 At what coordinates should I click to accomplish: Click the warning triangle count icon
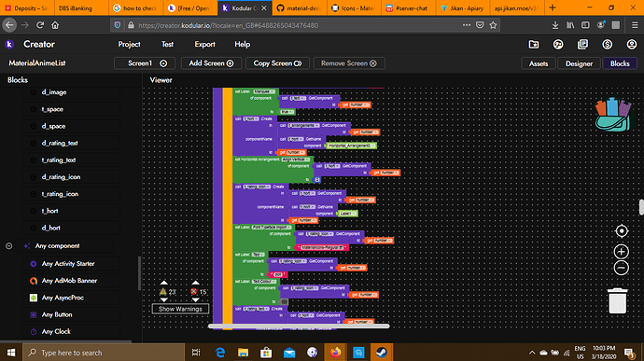pyautogui.click(x=163, y=292)
